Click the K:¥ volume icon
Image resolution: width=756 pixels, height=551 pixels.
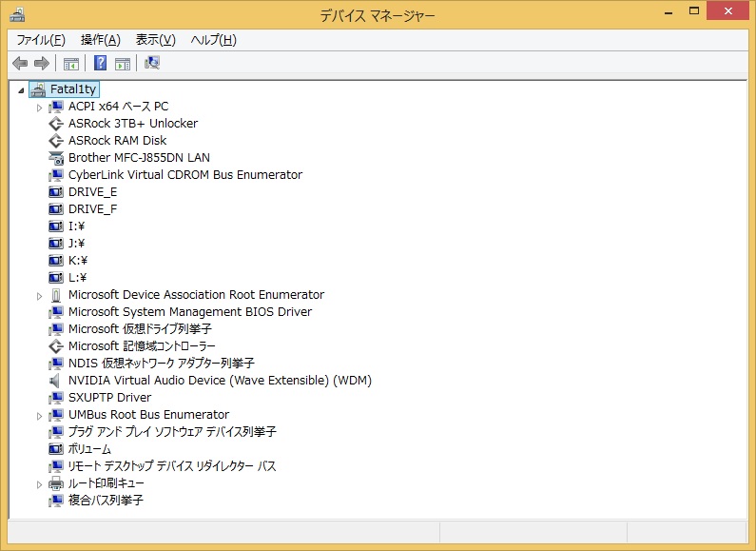click(x=56, y=261)
